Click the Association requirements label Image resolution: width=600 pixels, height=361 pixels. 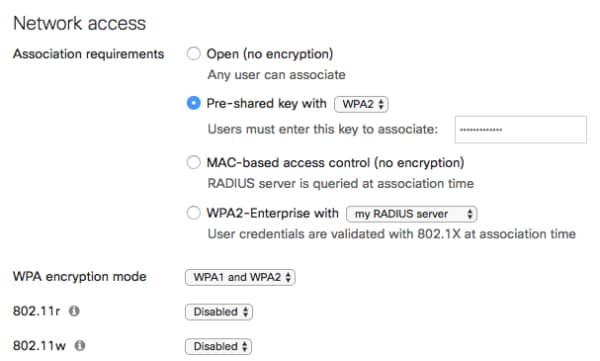pos(88,54)
